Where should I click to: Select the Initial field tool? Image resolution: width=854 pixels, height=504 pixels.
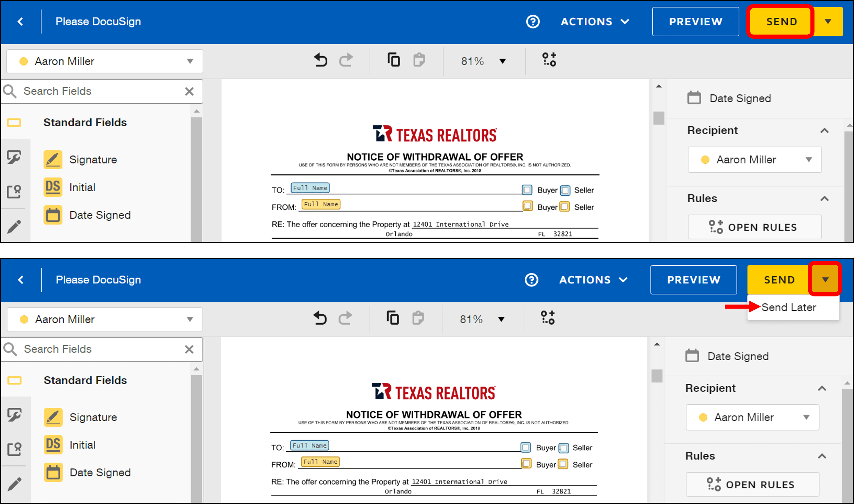pyautogui.click(x=82, y=187)
